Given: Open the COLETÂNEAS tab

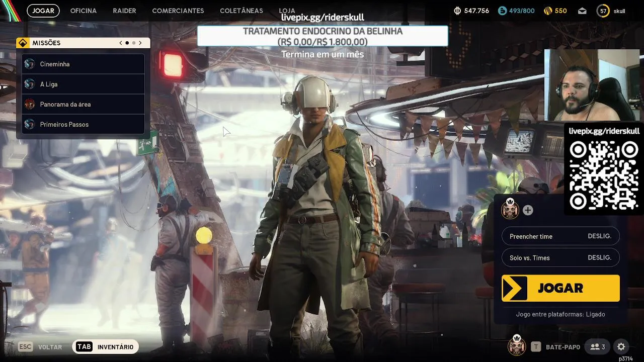Looking at the screenshot, I should pyautogui.click(x=242, y=11).
